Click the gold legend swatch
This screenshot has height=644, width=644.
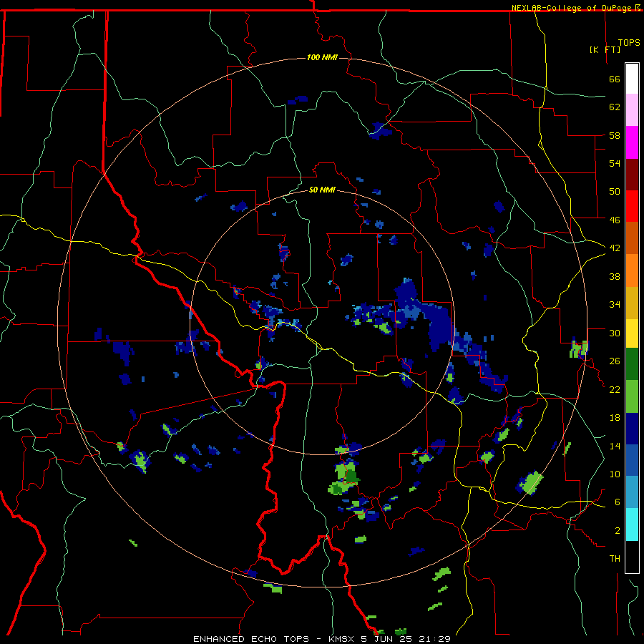tap(632, 303)
